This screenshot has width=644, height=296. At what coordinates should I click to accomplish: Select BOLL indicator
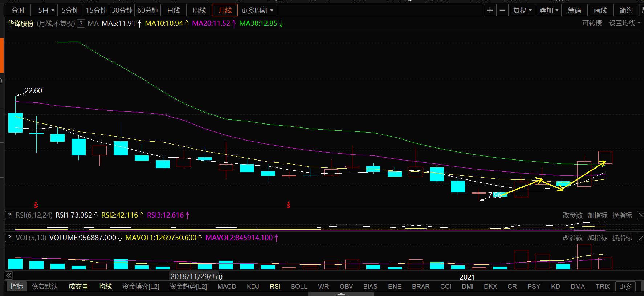[299, 287]
